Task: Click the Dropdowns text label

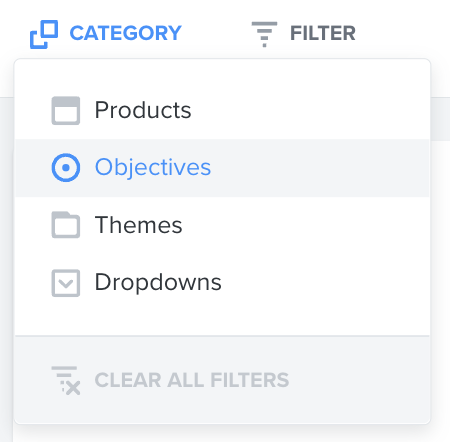Action: point(158,282)
